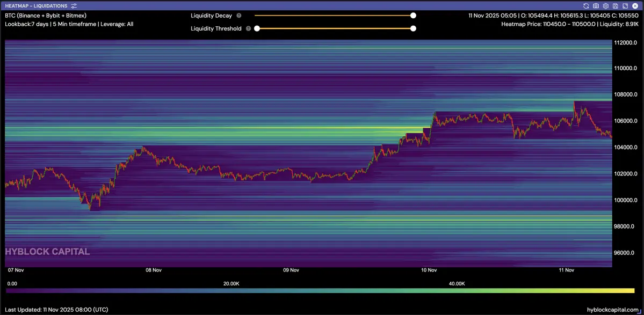Click the 112000.0 price axis label

625,42
